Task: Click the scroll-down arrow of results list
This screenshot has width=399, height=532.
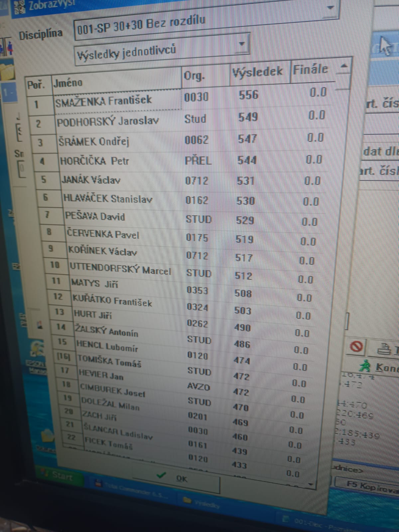Action: tap(310, 484)
